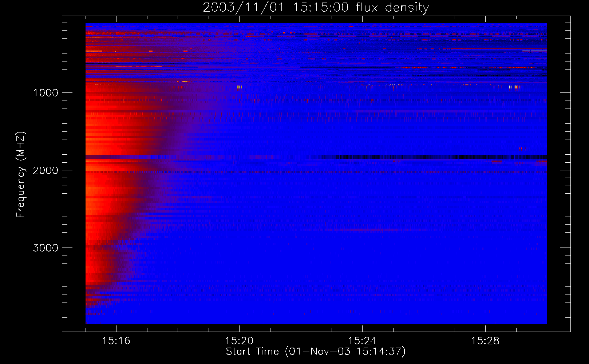The width and height of the screenshot is (589, 364).
Task: Click the 2000 frequency tick label
Action: point(46,170)
